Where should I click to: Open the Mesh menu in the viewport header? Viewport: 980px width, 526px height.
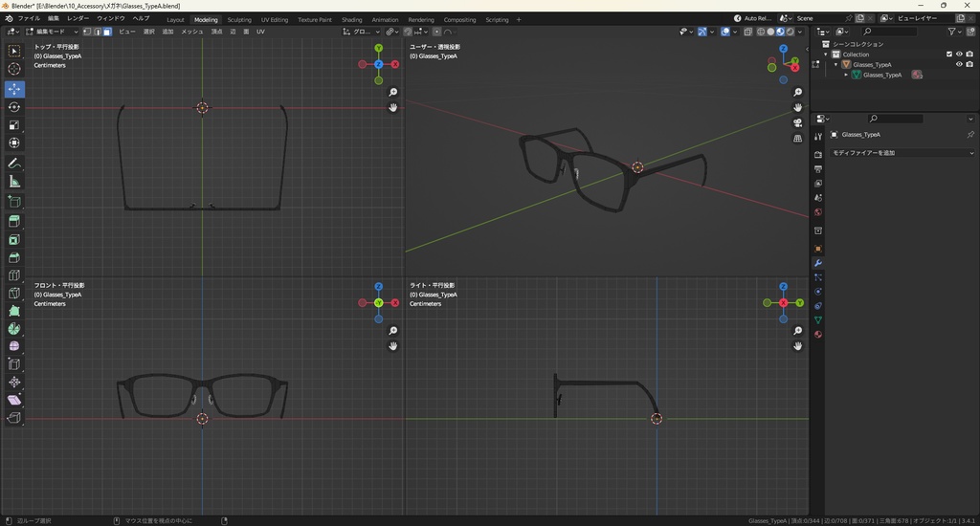click(191, 32)
